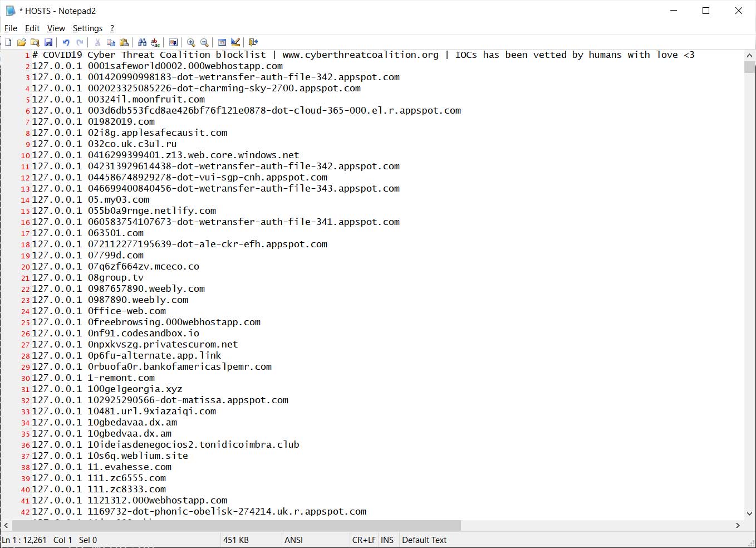
Task: Click the vertical scrollbar down arrow
Action: click(749, 513)
